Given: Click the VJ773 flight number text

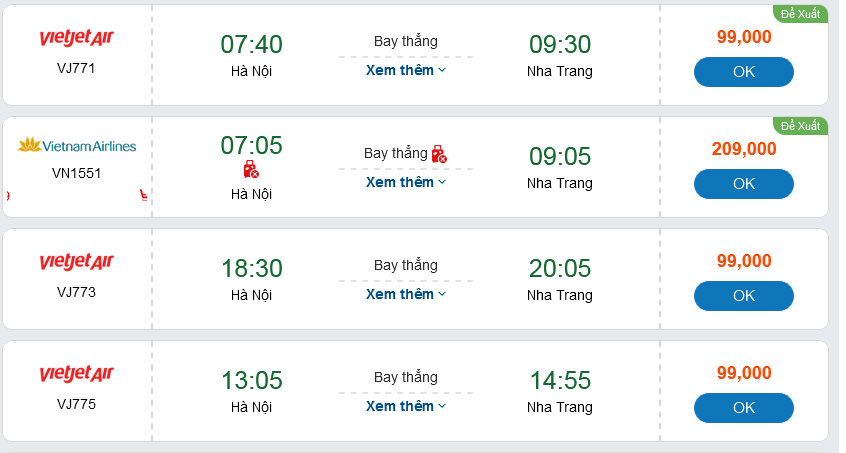Looking at the screenshot, I should [x=76, y=292].
